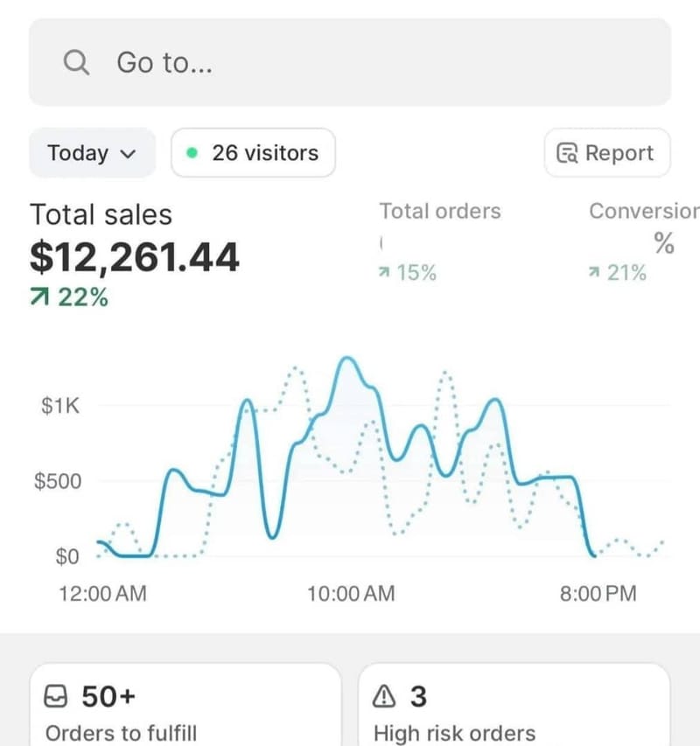Click the 15% orders trend indicator
The width and height of the screenshot is (700, 746).
pyautogui.click(x=407, y=273)
